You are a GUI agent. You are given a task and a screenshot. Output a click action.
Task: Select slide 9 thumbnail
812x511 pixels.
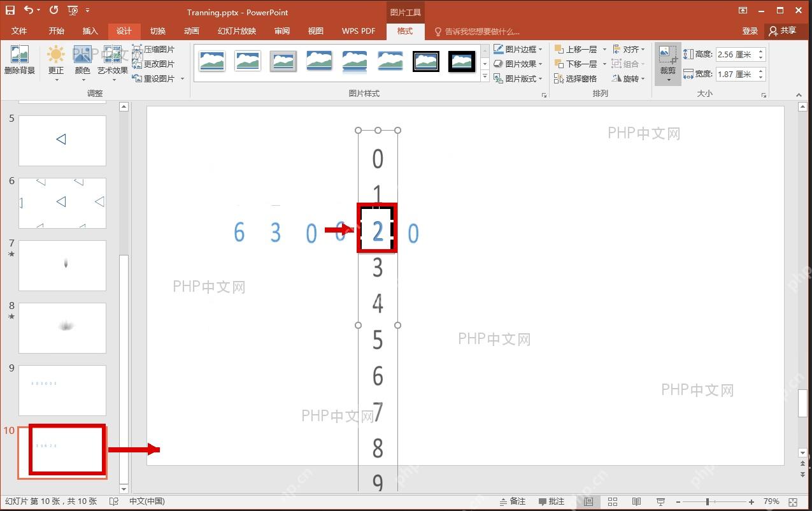(62, 390)
